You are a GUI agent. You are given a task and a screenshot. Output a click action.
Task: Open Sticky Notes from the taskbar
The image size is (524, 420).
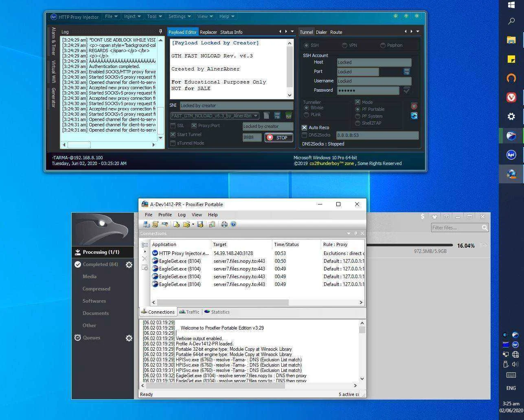[511, 59]
